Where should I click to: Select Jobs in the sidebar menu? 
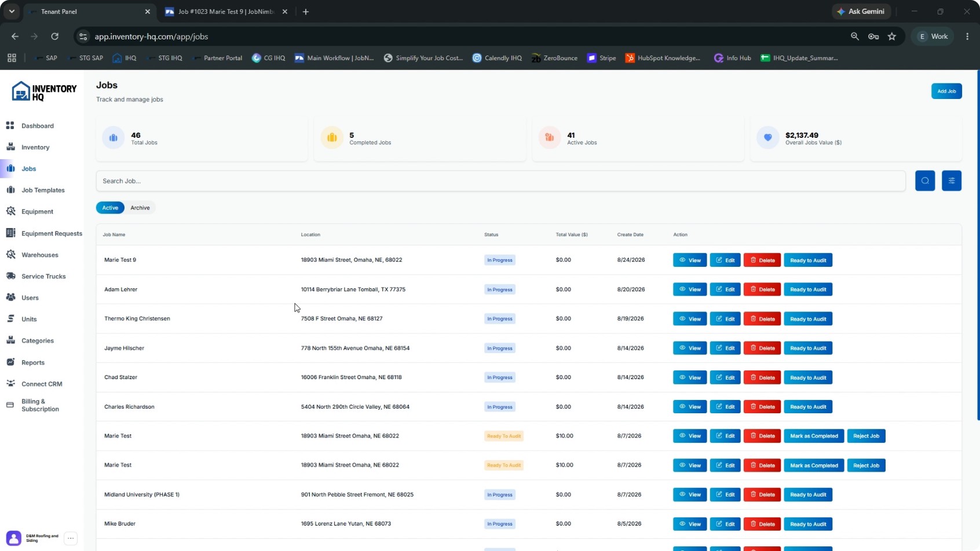[29, 168]
